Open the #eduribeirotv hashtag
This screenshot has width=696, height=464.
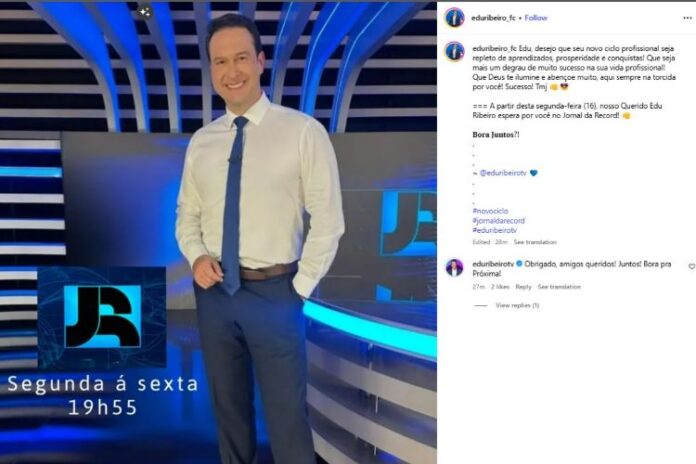[x=494, y=230]
